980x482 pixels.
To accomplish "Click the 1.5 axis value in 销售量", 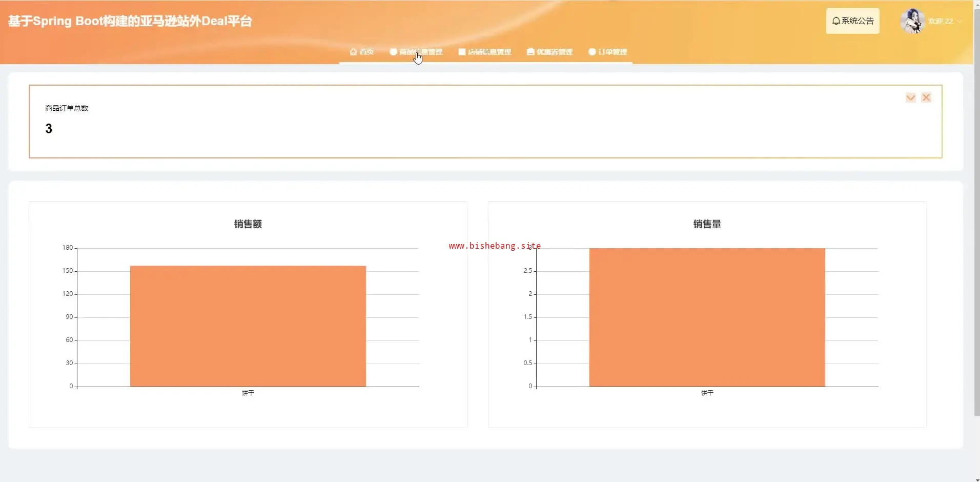I will point(528,317).
